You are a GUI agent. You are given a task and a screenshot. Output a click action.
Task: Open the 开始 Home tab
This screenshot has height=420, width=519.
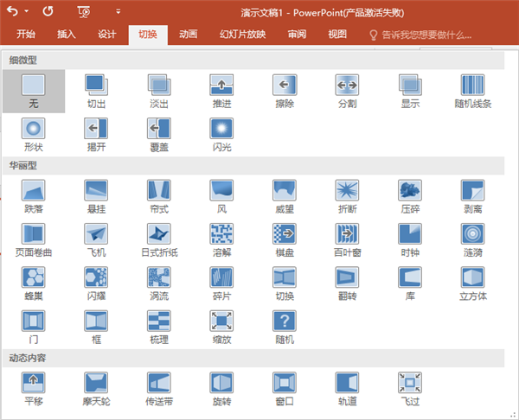coord(26,34)
